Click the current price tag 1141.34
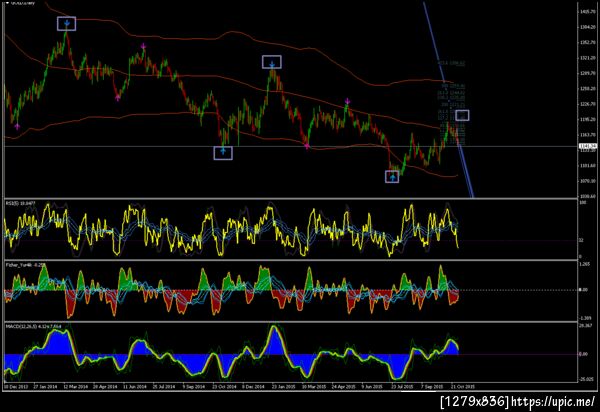 pos(588,146)
